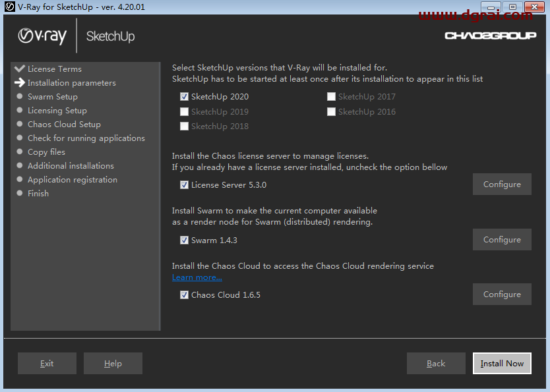Viewport: 550px width, 392px height.
Task: Go Back to previous step
Action: click(x=435, y=364)
